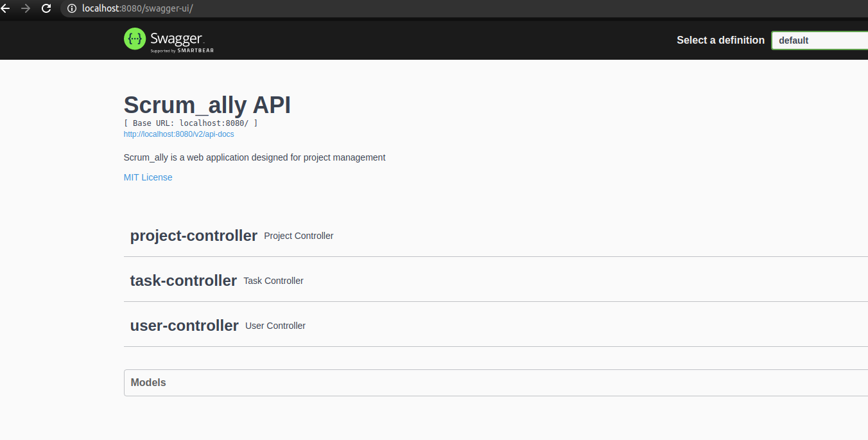
Task: Expand the Models section
Action: 148,382
